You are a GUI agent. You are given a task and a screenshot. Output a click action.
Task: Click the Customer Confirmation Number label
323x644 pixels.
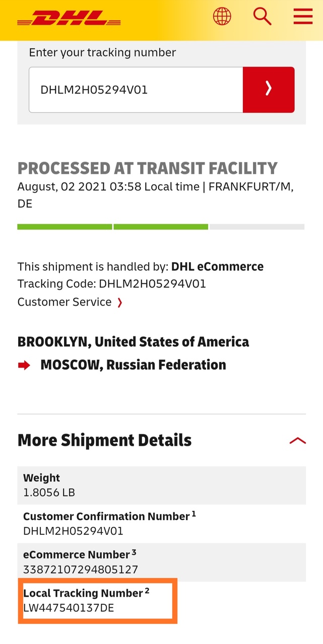point(106,516)
